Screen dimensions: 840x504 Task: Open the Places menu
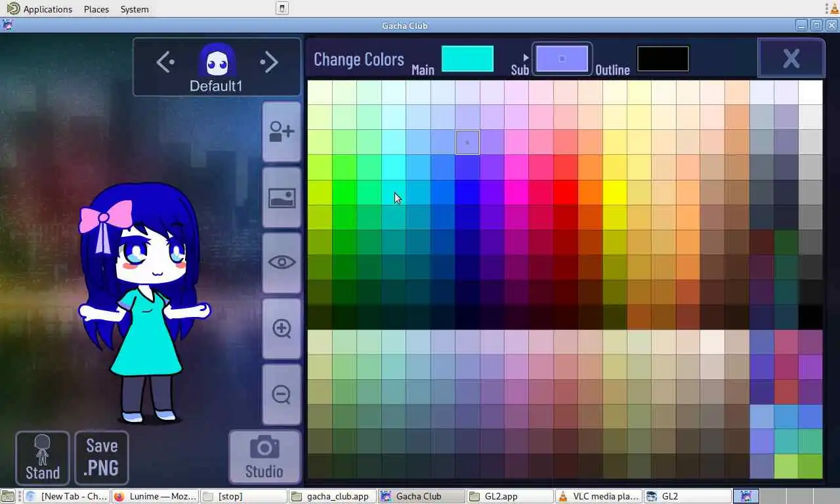[x=96, y=9]
